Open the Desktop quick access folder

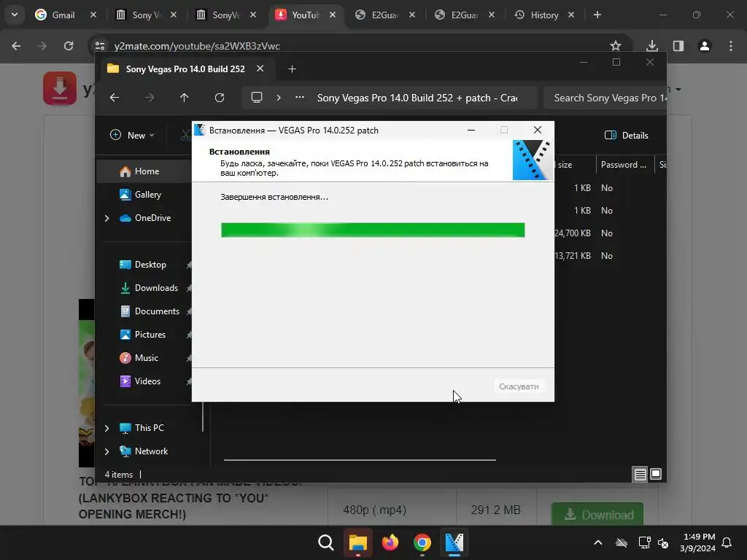tap(150, 265)
